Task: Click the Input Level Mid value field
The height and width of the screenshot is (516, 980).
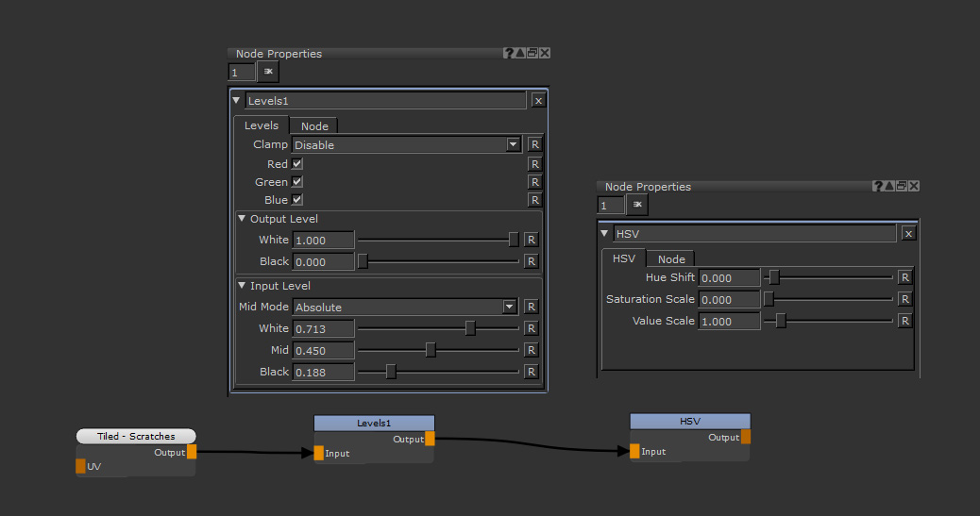Action: (324, 350)
